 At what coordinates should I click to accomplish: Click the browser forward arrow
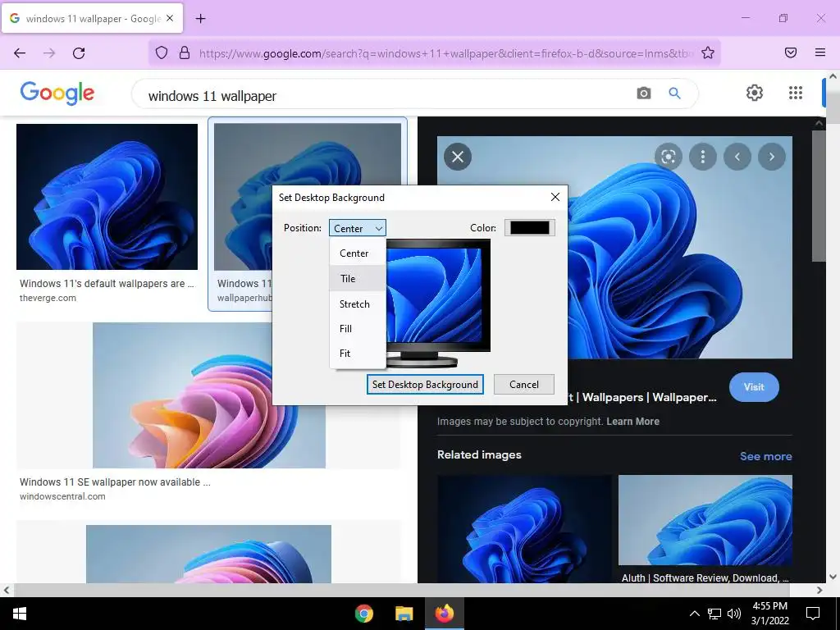tap(49, 53)
